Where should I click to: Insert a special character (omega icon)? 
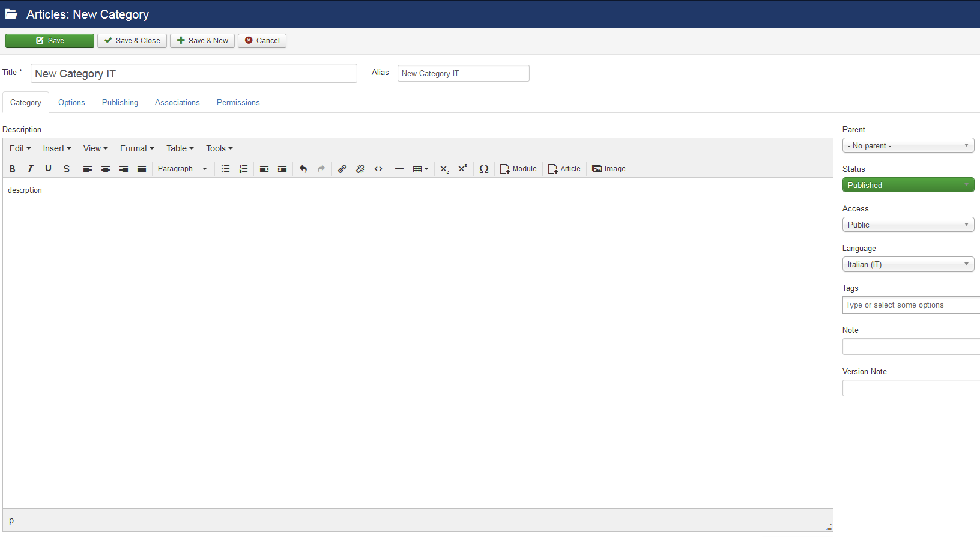pyautogui.click(x=484, y=169)
